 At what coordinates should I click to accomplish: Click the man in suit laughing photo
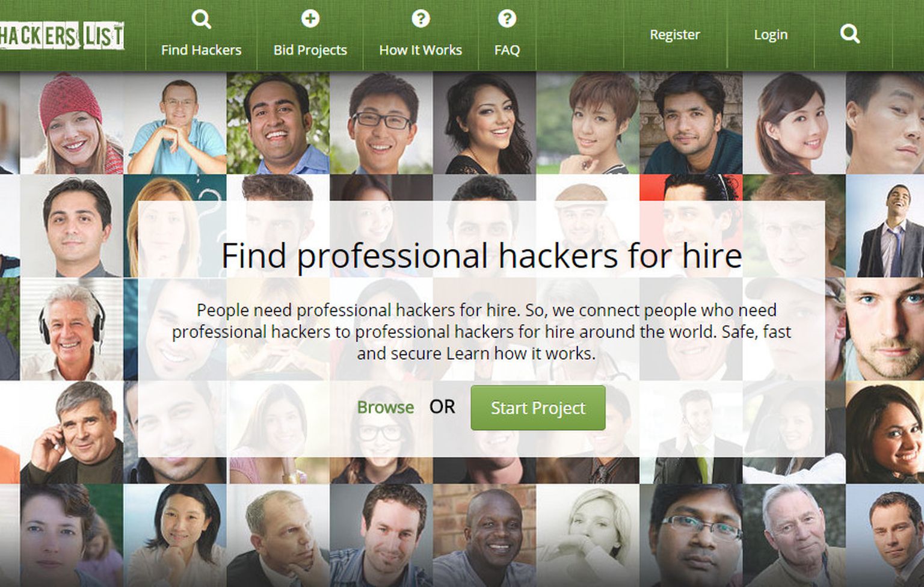[x=885, y=226]
